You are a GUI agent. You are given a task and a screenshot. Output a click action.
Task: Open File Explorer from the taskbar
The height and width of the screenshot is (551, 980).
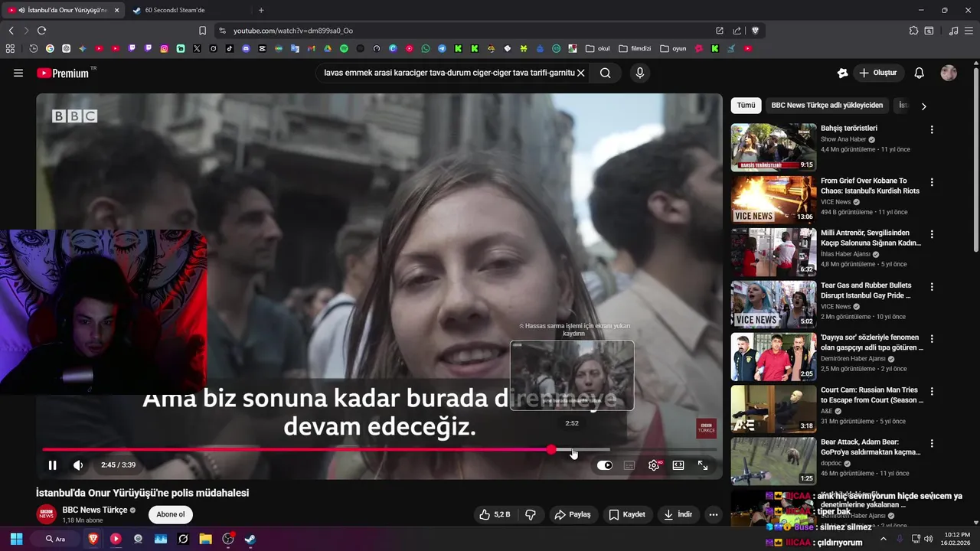pyautogui.click(x=205, y=539)
